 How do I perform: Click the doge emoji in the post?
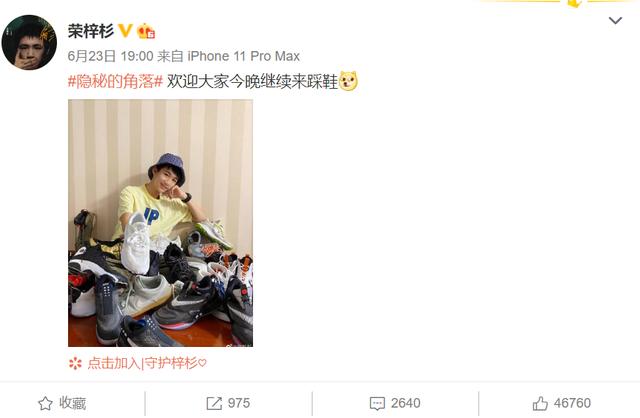pos(348,81)
